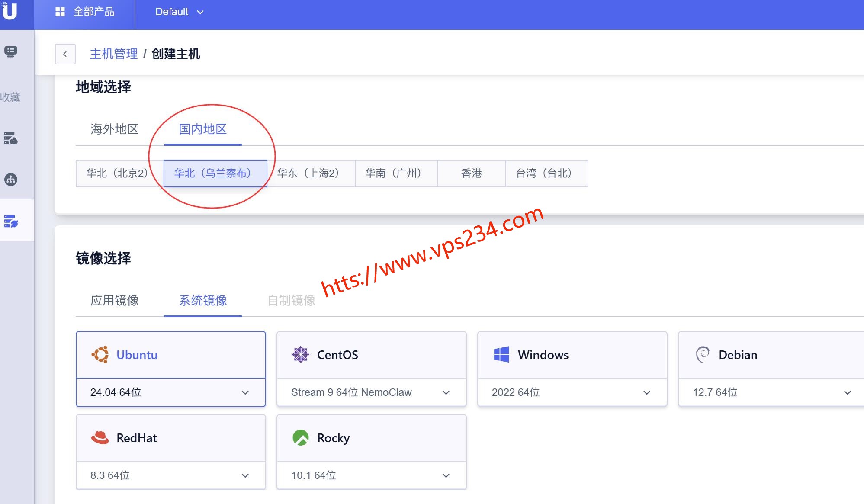This screenshot has width=864, height=504.
Task: Expand RedHat 8.3 64位 version dropdown
Action: pos(171,475)
